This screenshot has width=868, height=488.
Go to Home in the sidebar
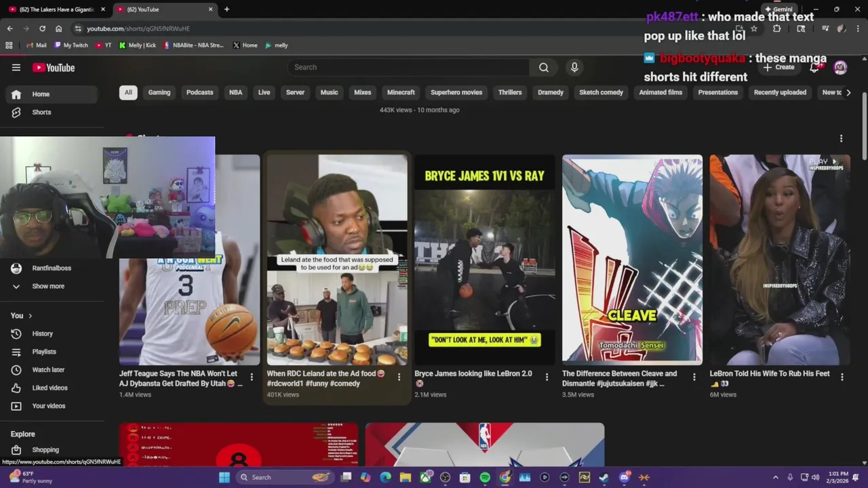coord(52,94)
